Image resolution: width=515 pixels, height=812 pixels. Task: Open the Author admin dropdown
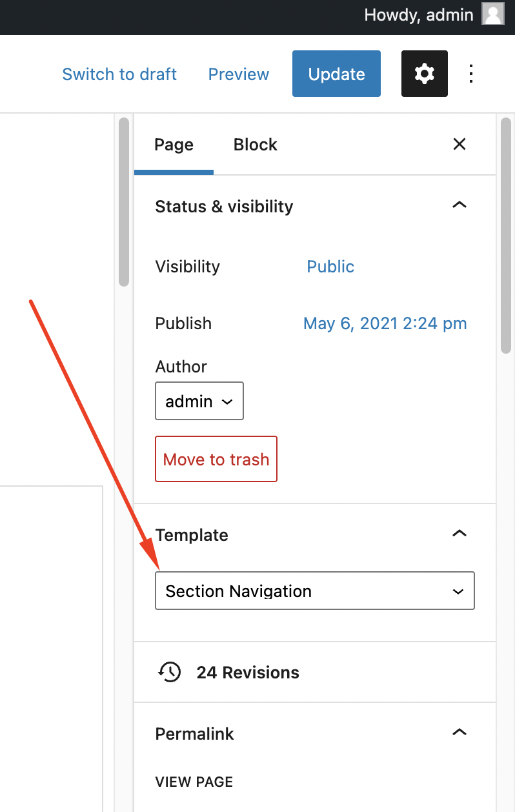click(x=199, y=401)
